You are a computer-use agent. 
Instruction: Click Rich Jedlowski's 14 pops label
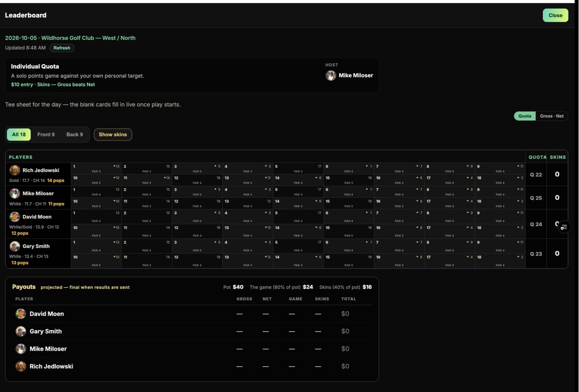56,180
